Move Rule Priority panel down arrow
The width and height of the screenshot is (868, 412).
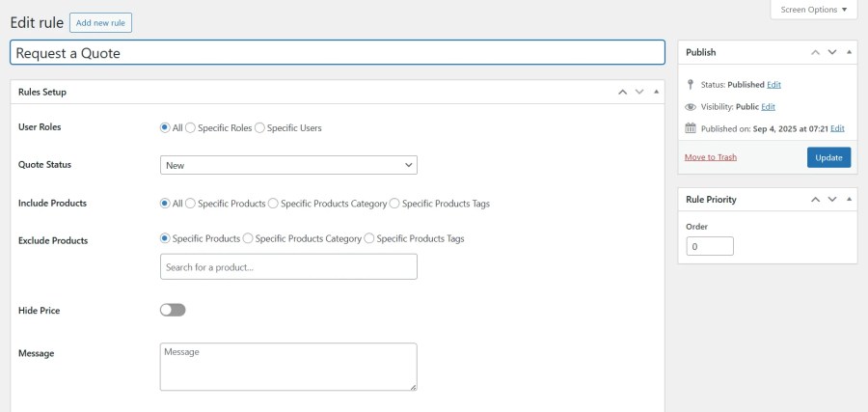[x=832, y=200]
